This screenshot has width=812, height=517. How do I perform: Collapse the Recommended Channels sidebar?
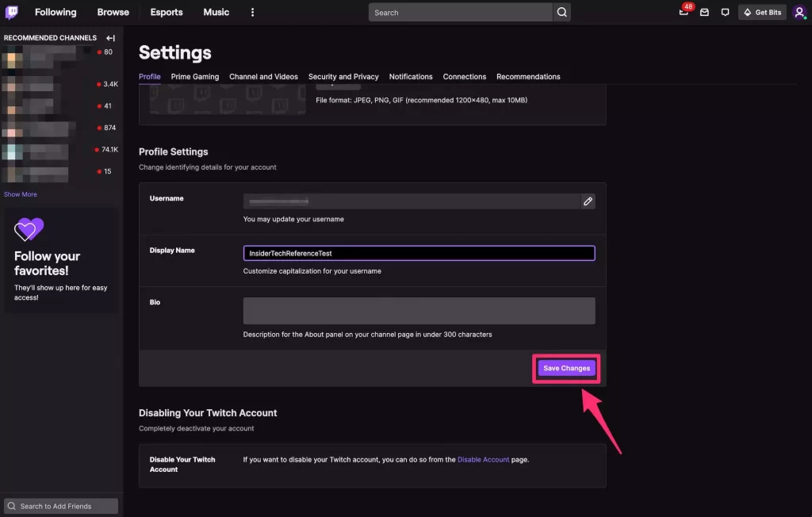click(110, 38)
